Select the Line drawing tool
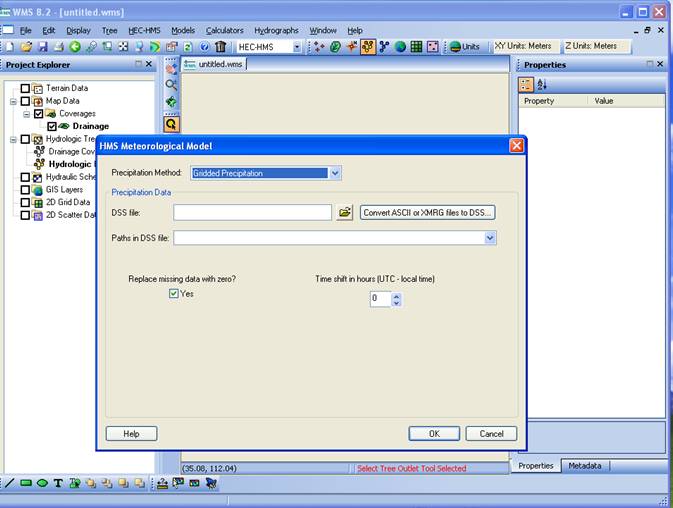 pos(9,483)
